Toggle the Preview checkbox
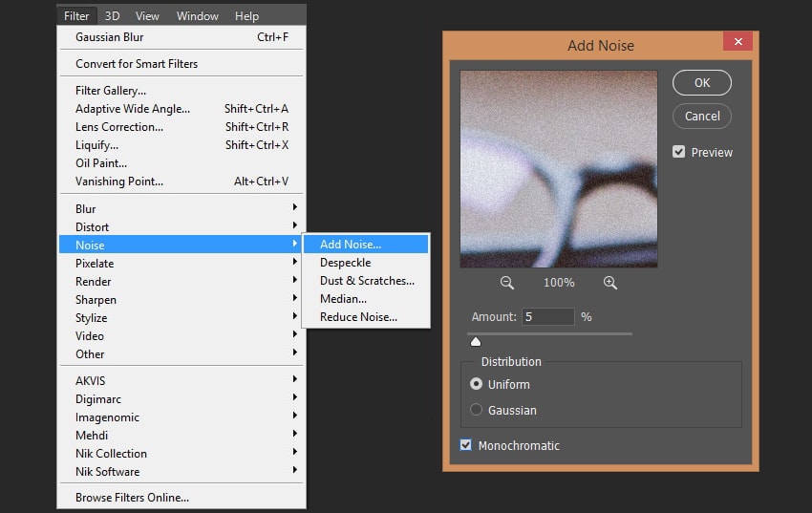 pyautogui.click(x=679, y=152)
